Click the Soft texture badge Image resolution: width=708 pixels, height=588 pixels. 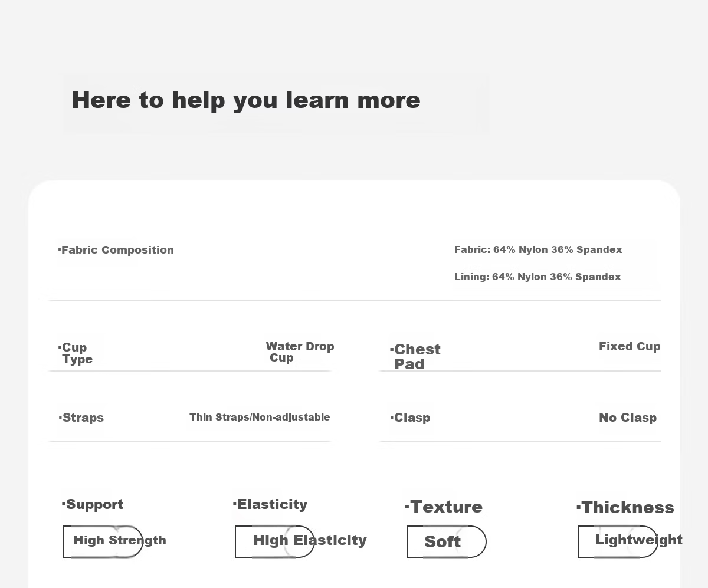447,541
